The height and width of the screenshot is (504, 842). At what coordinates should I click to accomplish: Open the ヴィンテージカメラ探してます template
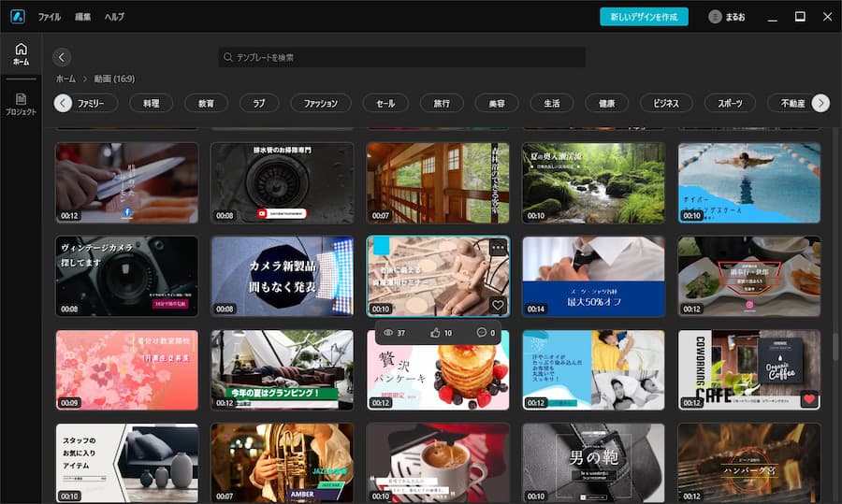pos(126,276)
